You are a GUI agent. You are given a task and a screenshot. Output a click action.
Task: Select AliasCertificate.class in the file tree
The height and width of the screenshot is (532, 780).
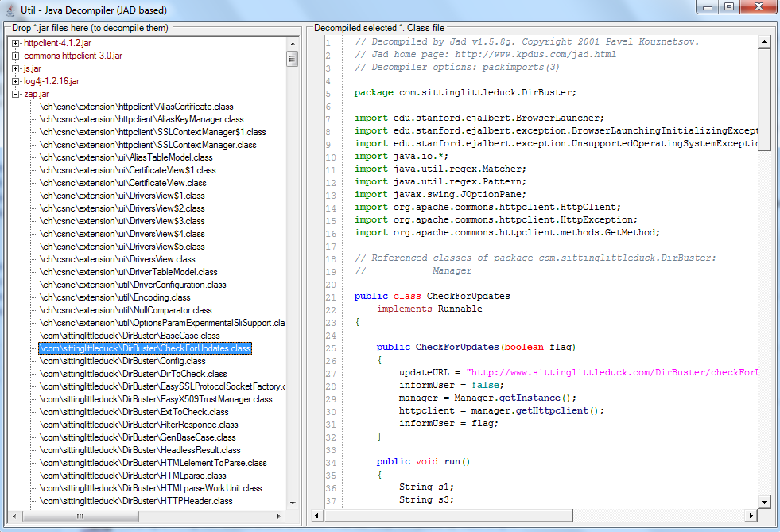point(136,107)
